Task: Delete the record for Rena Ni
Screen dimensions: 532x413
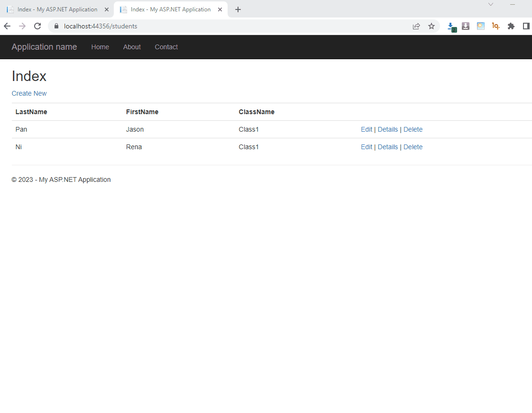Action: pyautogui.click(x=413, y=147)
